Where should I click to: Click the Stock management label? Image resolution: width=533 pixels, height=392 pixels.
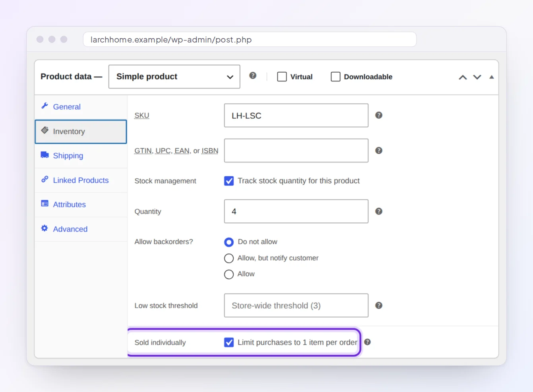(x=165, y=181)
